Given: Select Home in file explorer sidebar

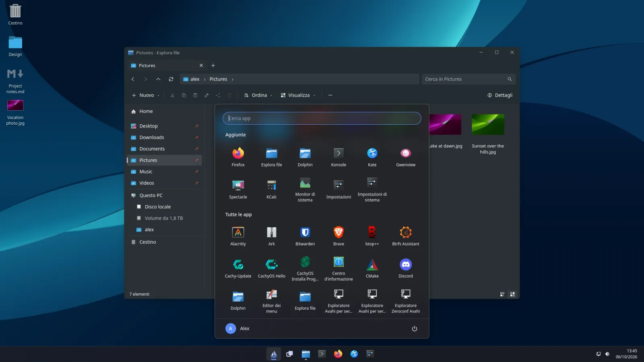Looking at the screenshot, I should pos(164,111).
